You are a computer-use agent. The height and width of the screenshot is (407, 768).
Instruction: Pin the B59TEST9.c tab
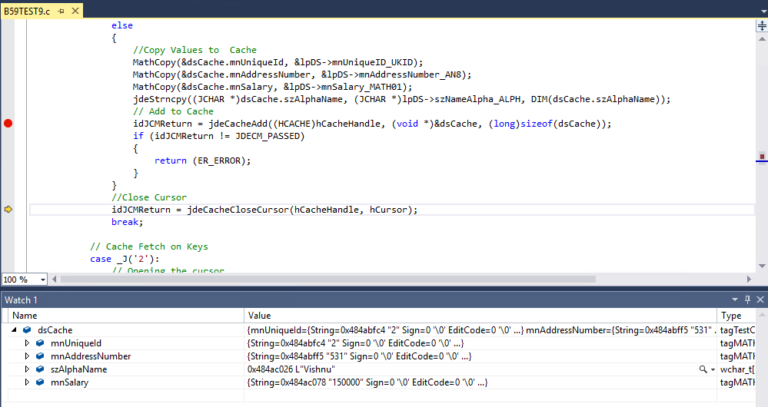(61, 11)
